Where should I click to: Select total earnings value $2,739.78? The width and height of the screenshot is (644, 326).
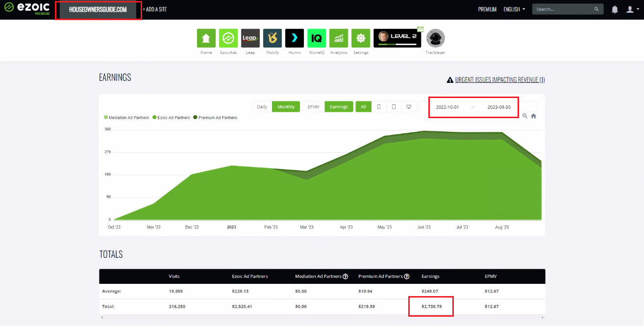point(432,306)
